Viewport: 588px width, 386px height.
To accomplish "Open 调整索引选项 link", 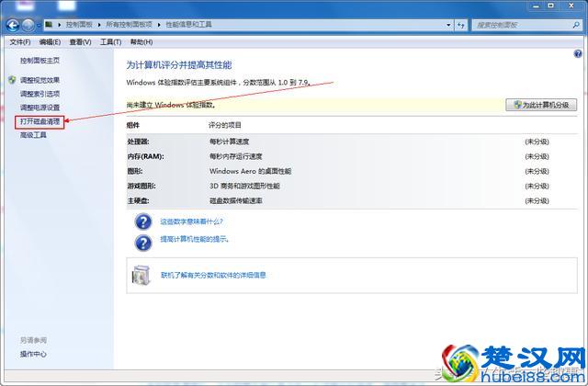I will [40, 94].
